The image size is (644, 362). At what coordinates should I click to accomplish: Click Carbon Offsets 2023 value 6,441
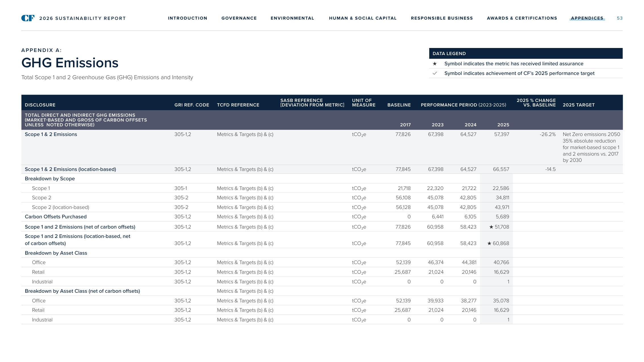click(x=437, y=217)
